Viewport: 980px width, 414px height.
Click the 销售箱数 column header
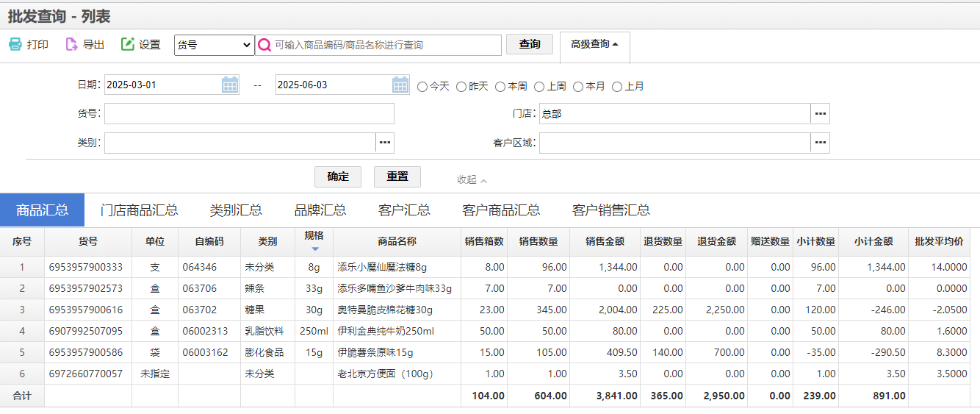tap(484, 241)
